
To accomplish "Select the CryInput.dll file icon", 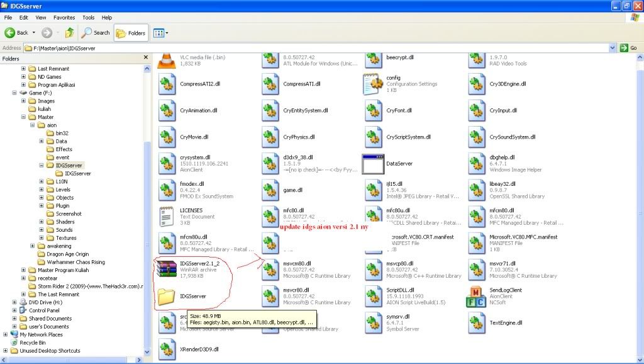I will pyautogui.click(x=477, y=111).
